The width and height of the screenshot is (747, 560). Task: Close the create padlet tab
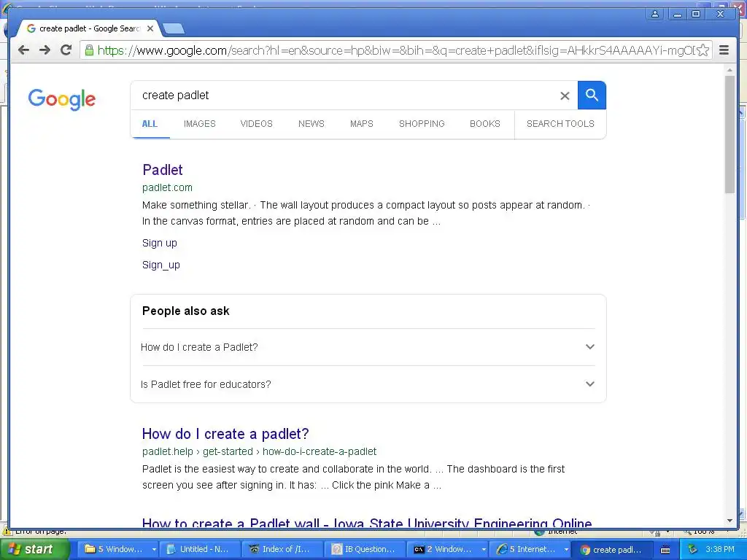click(x=150, y=28)
